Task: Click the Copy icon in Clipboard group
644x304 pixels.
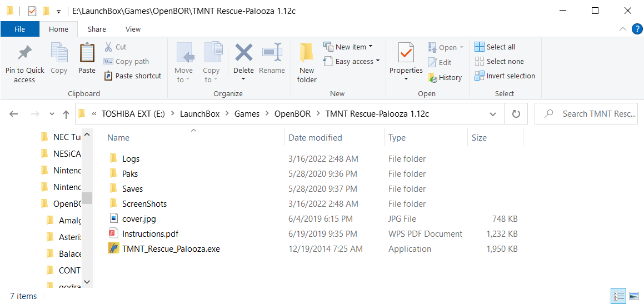Action: point(59,53)
